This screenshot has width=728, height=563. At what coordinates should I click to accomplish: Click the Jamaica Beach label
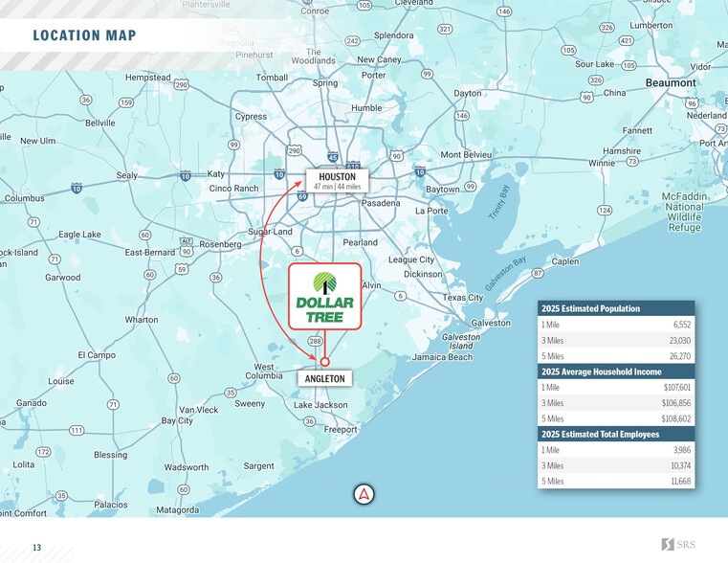click(443, 357)
